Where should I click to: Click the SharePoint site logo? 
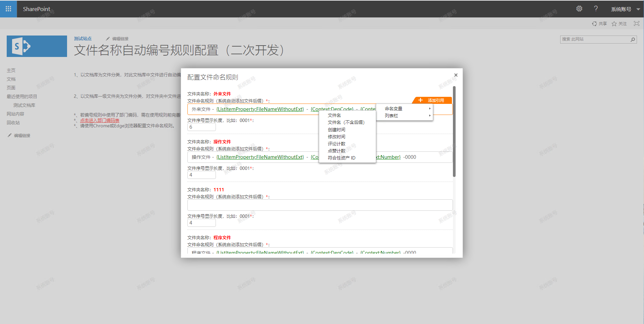(x=37, y=46)
